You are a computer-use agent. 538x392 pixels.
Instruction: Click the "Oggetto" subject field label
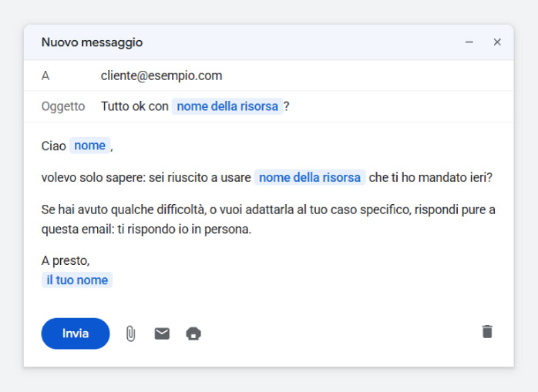(63, 106)
